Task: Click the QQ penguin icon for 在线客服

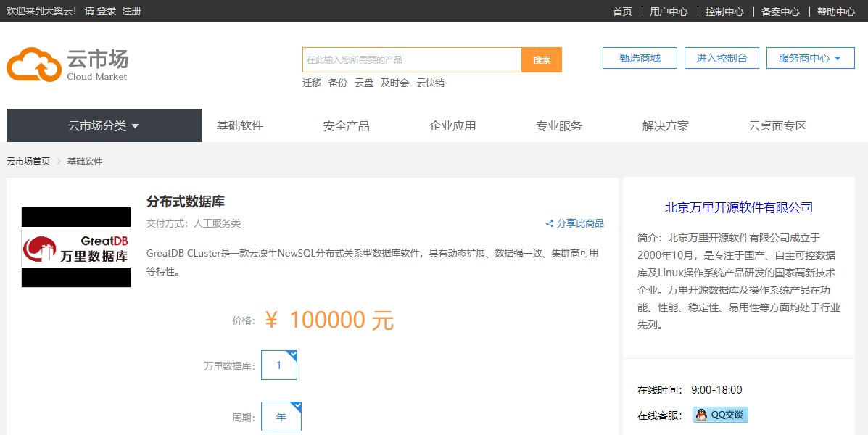Action: pyautogui.click(x=700, y=414)
